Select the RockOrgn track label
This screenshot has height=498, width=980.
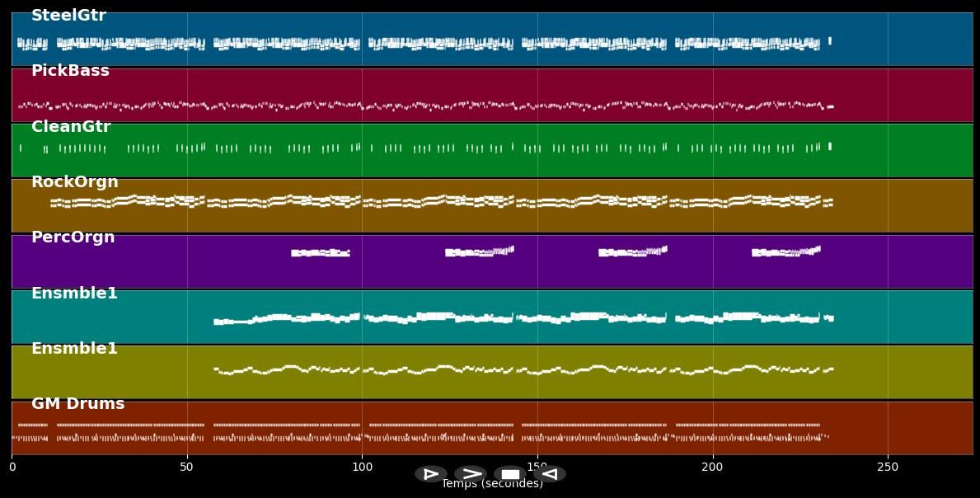pos(75,182)
